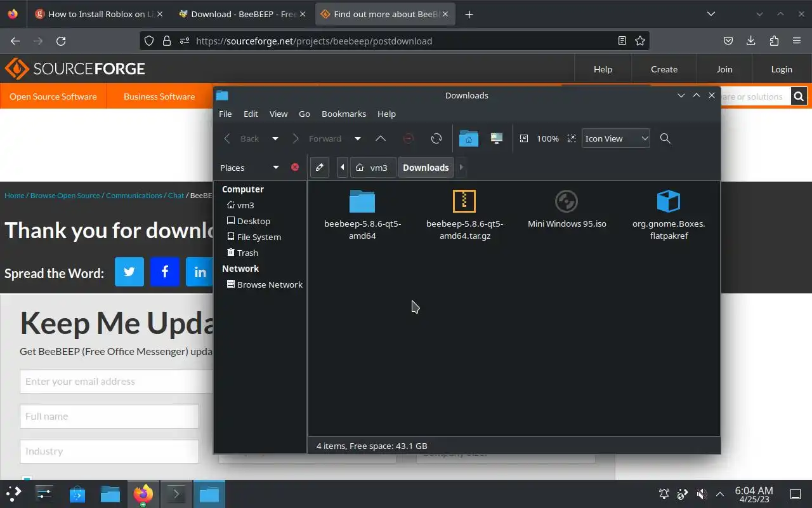The height and width of the screenshot is (508, 812).
Task: Open a new Firefox tab
Action: tap(469, 14)
